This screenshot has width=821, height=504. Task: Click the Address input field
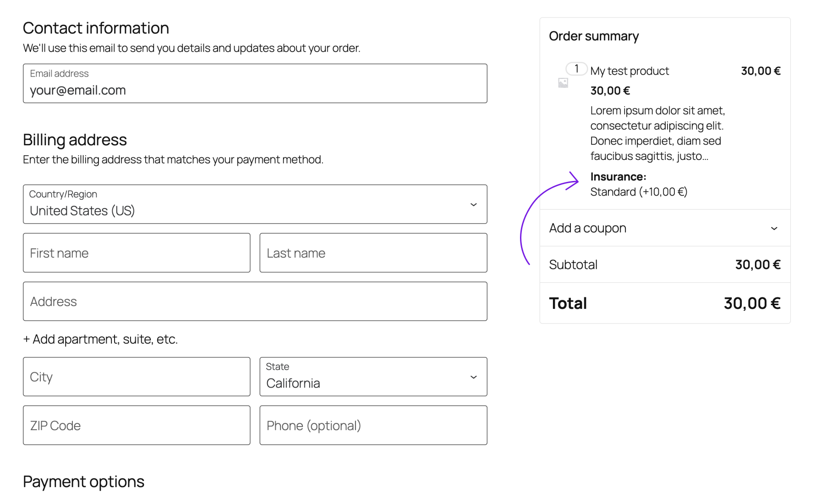coord(255,301)
